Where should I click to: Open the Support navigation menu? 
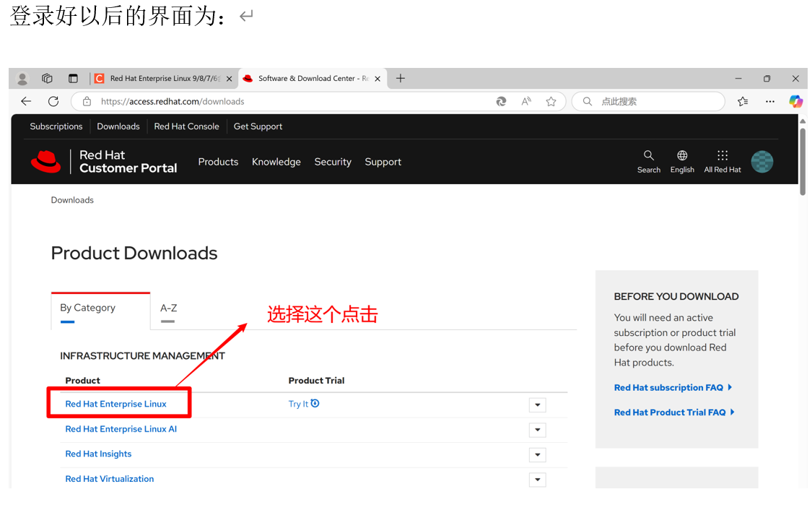point(383,162)
